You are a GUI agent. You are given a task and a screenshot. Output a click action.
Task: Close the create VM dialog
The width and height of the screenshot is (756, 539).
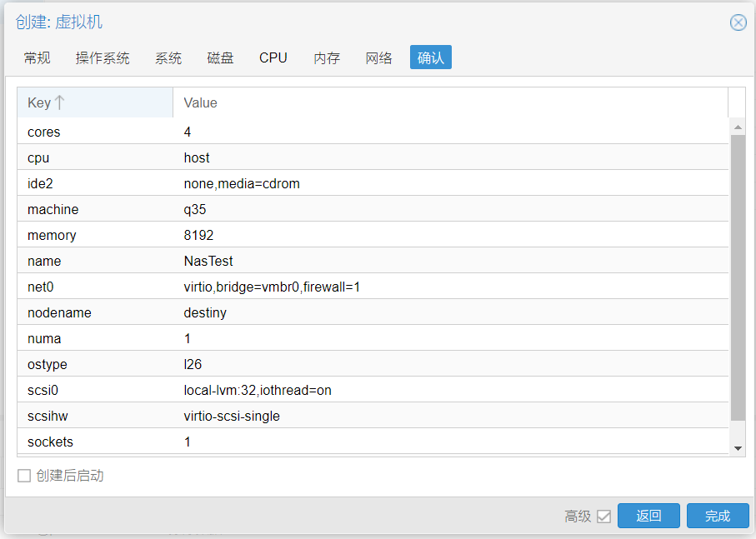pyautogui.click(x=738, y=22)
